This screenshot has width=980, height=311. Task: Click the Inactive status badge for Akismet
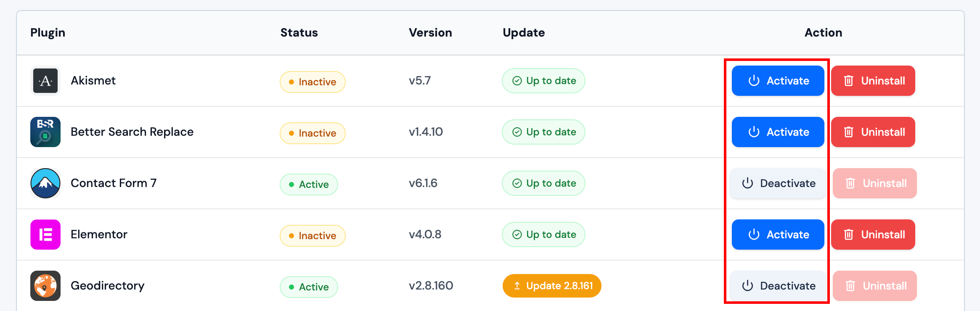[x=313, y=82]
